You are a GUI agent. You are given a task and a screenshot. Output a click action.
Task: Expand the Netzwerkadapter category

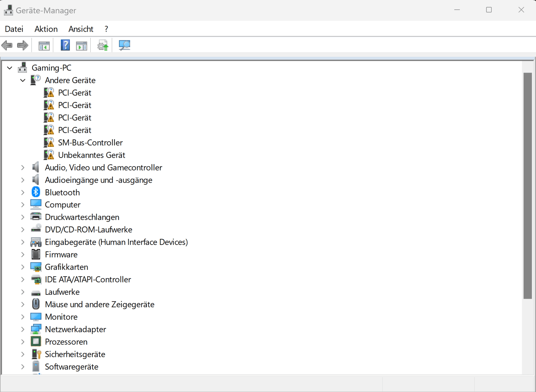coord(23,329)
